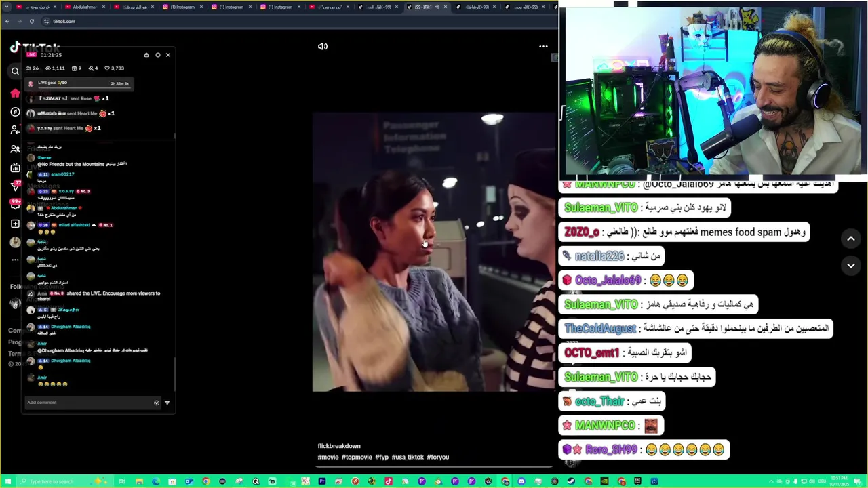This screenshot has height=488, width=868.
Task: Click TheColdAugust username in stream chat
Action: pos(600,329)
